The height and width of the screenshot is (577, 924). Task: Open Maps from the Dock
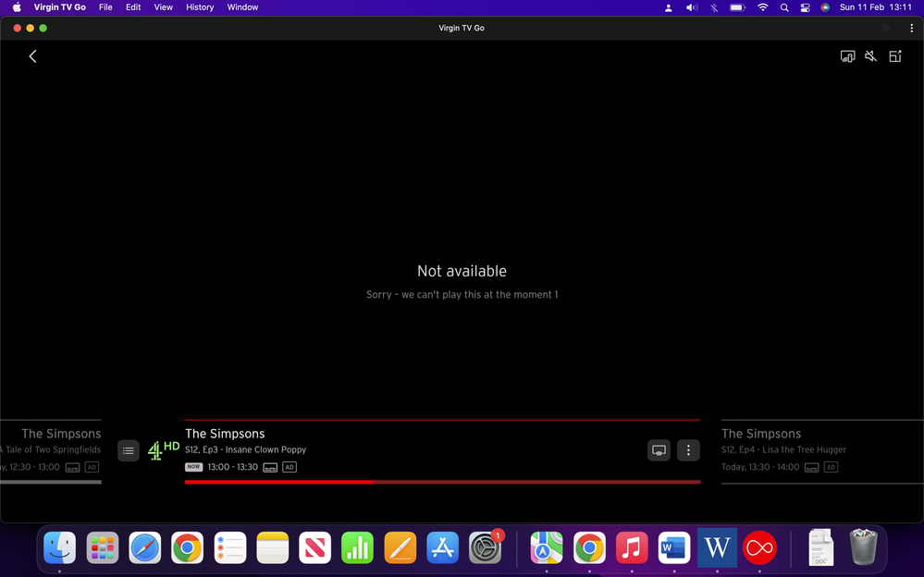(x=547, y=547)
